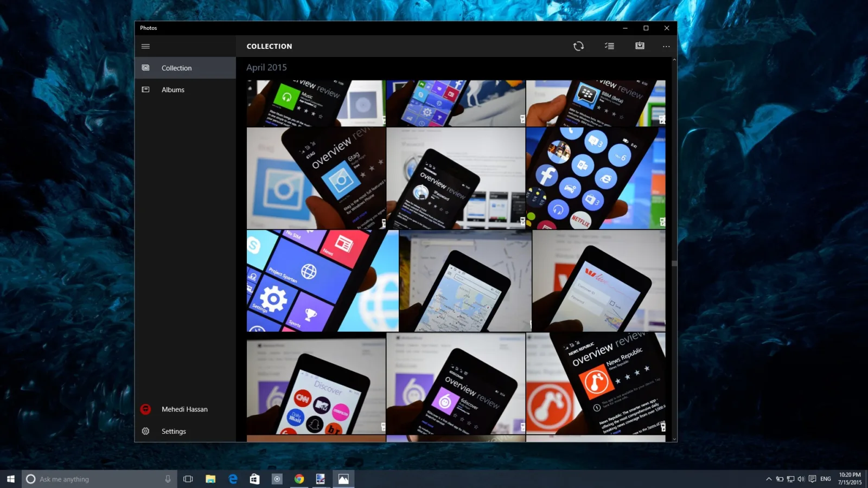Open the More options ellipsis menu
This screenshot has width=868, height=488.
click(x=666, y=46)
